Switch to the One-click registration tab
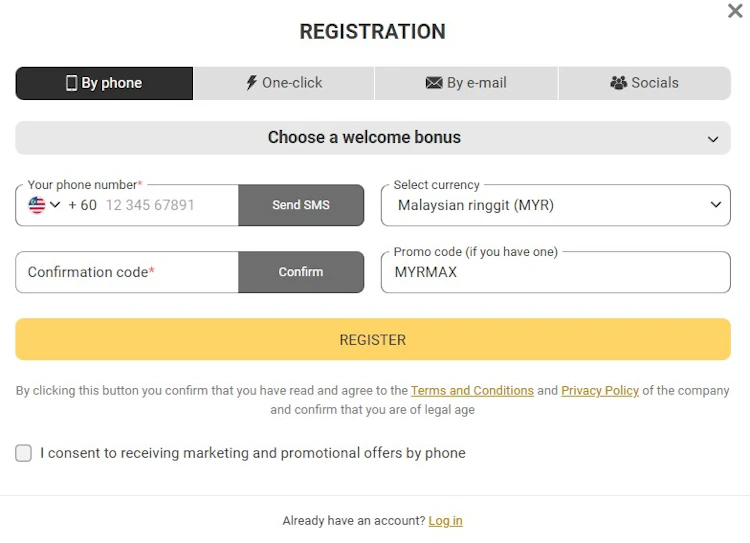The height and width of the screenshot is (543, 750). 284,83
